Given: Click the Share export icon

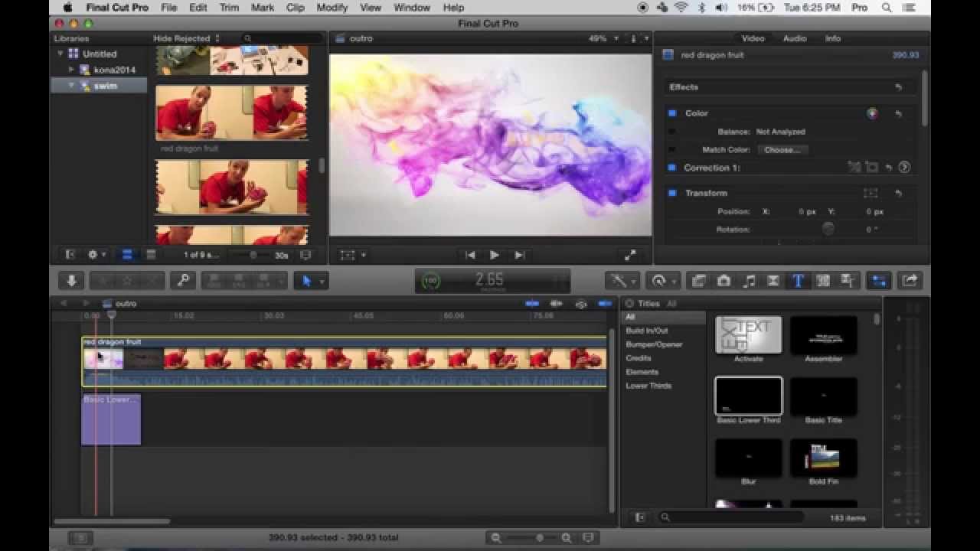Looking at the screenshot, I should point(910,281).
